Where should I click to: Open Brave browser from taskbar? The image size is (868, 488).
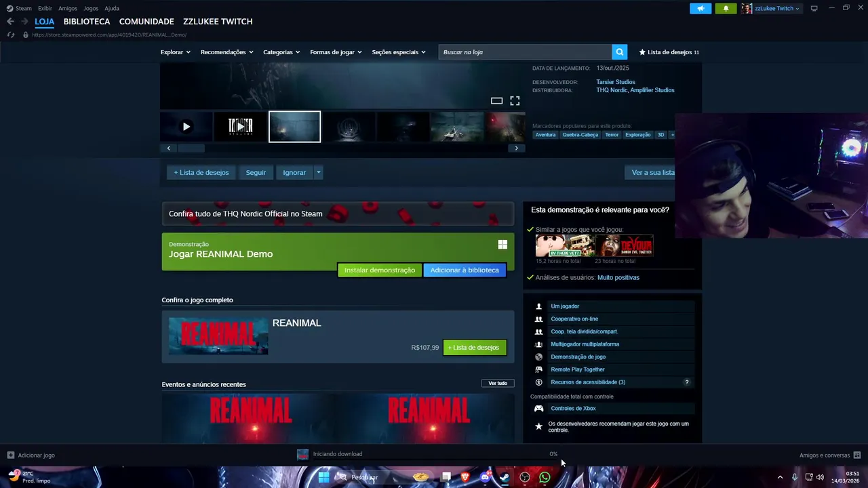(x=465, y=477)
